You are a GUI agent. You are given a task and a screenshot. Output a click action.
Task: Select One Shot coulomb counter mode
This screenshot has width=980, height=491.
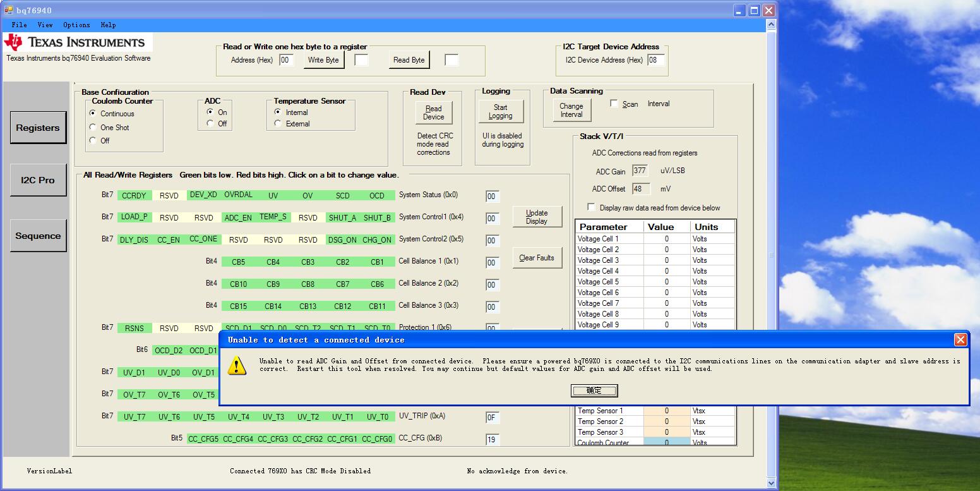tap(109, 127)
